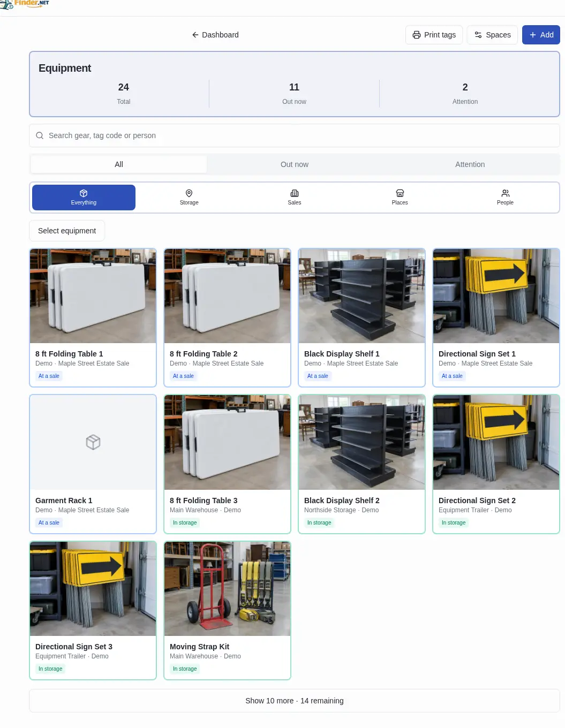Add new equipment with Add button
The image size is (565, 728).
click(x=541, y=35)
